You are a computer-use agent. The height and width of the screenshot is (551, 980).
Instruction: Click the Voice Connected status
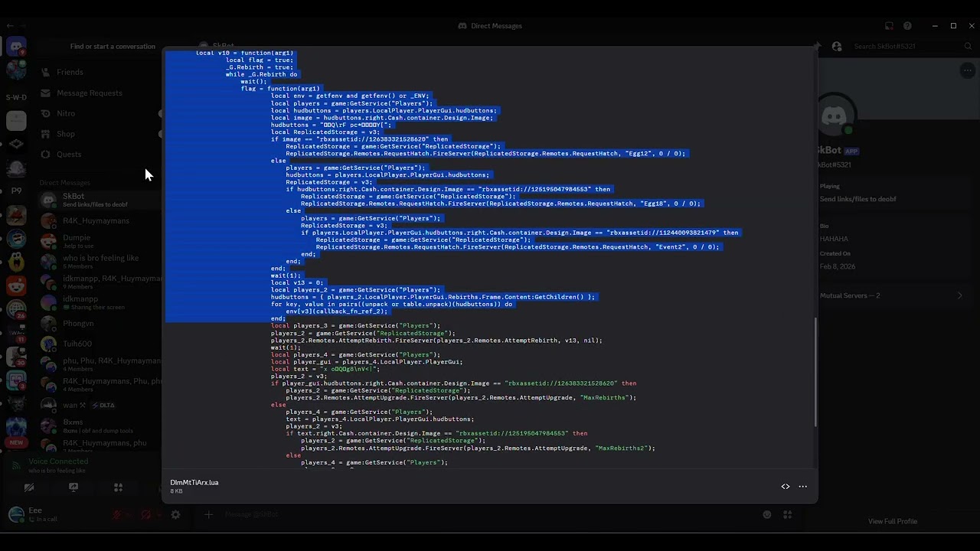tap(58, 461)
